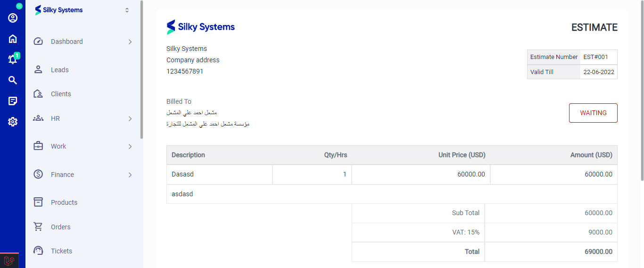This screenshot has height=268, width=644.
Task: Click the home icon in left rail
Action: [13, 39]
